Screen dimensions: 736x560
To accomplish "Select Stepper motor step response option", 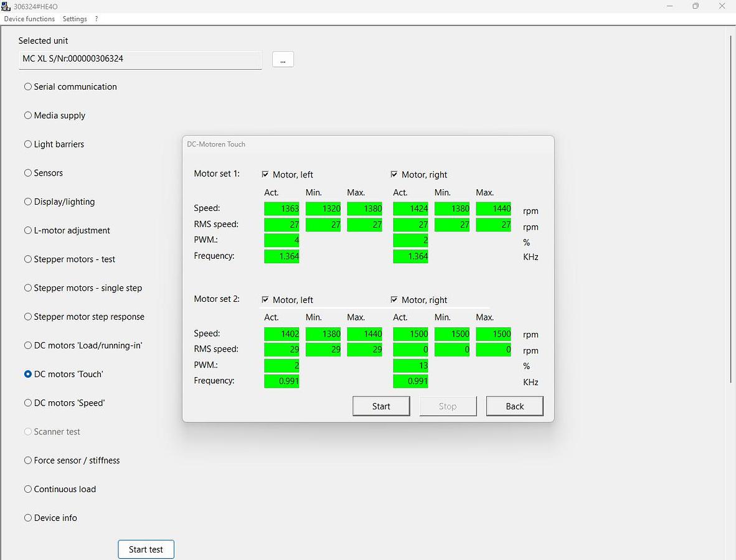I will [x=85, y=317].
